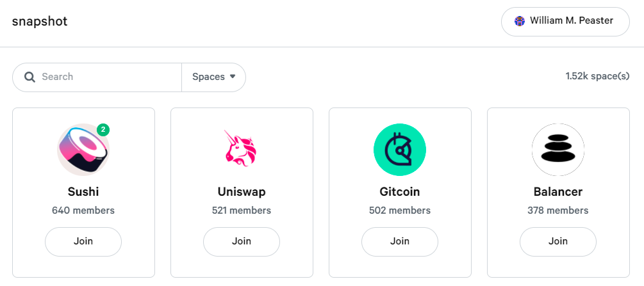Join the Sushi space
The image size is (644, 286).
pos(83,241)
